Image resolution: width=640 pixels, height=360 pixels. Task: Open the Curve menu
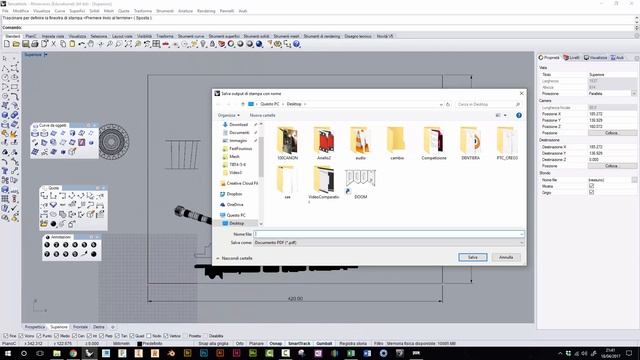[60, 11]
